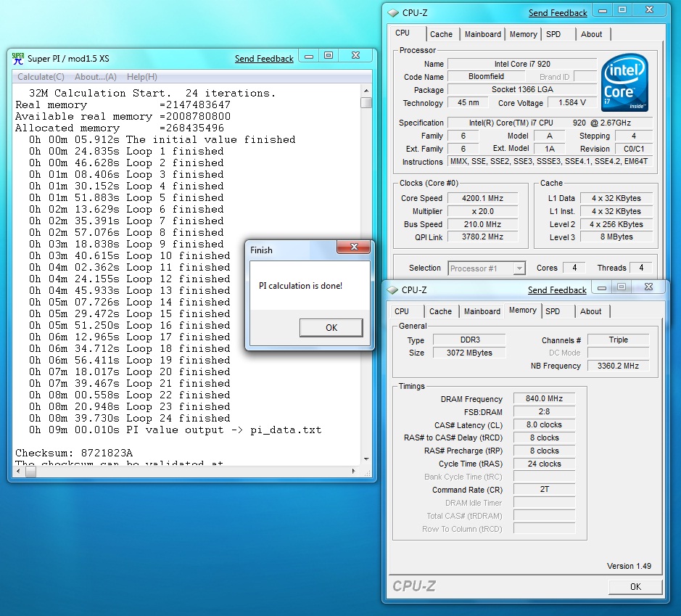
Task: Click the Super PI horizontal scrollbar right arrow
Action: [353, 472]
